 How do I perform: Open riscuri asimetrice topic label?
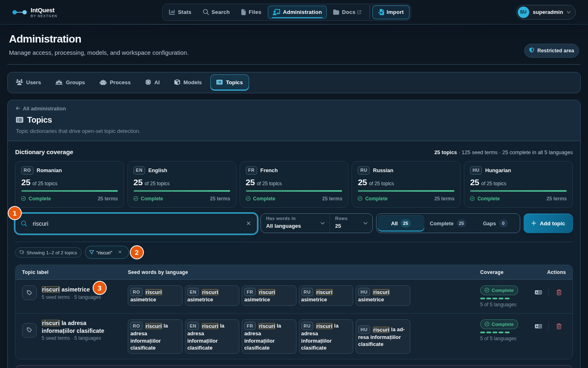point(66,289)
